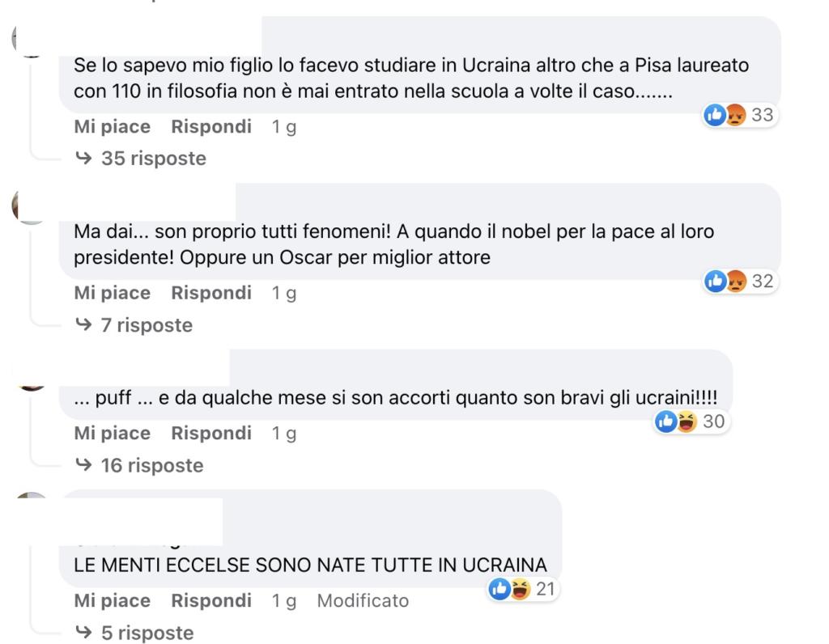Click the laughing reaction icon on the puff comment
This screenshot has height=644, width=829.
pos(687,422)
